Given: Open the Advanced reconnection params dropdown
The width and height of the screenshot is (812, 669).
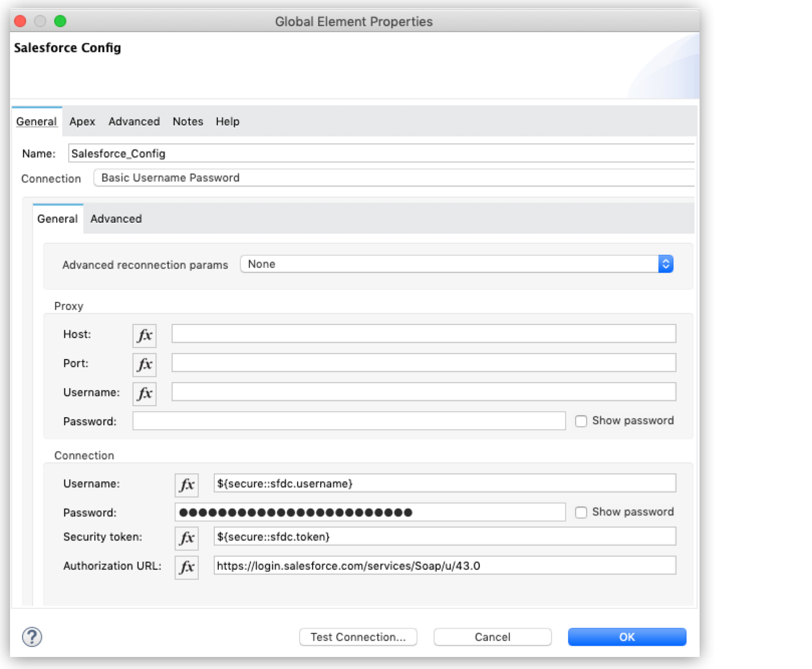Looking at the screenshot, I should 452,264.
